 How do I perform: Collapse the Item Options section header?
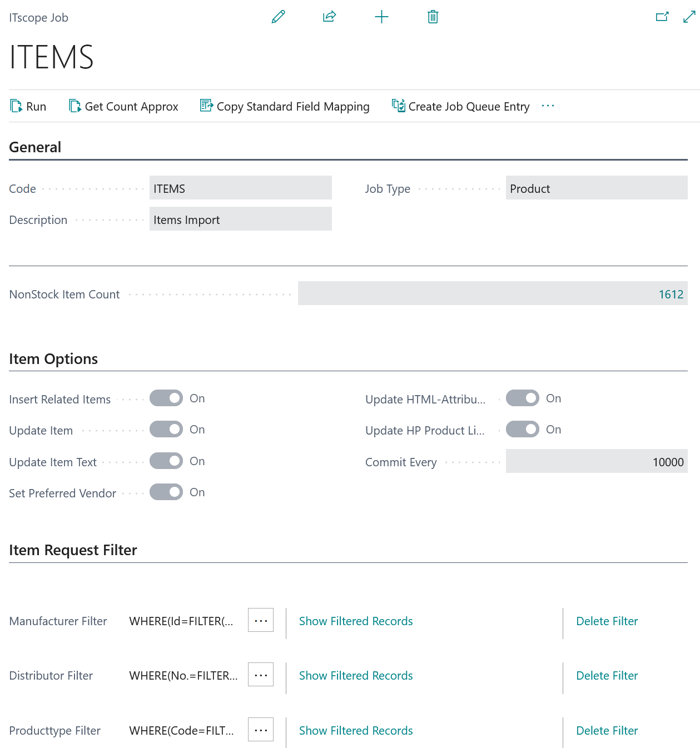click(53, 359)
